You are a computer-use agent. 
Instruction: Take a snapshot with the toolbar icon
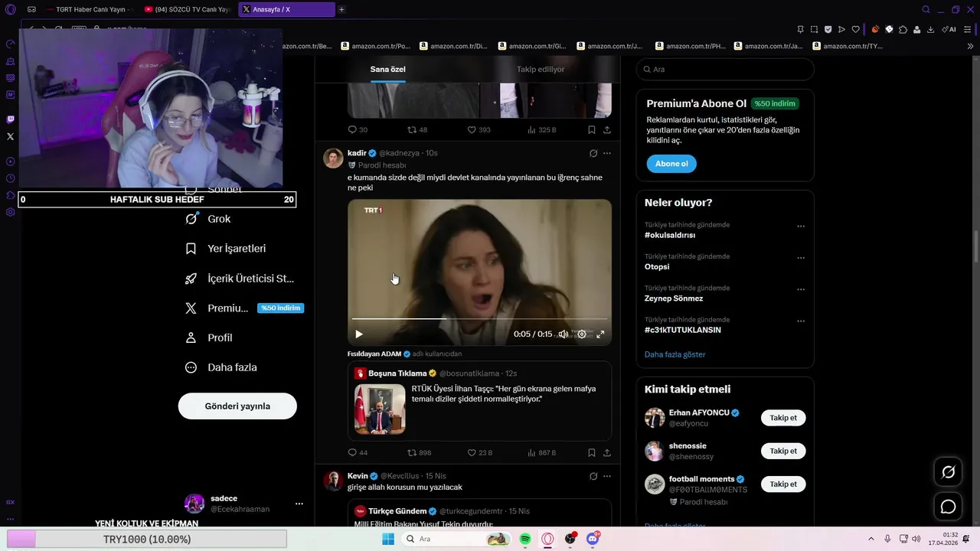[814, 30]
